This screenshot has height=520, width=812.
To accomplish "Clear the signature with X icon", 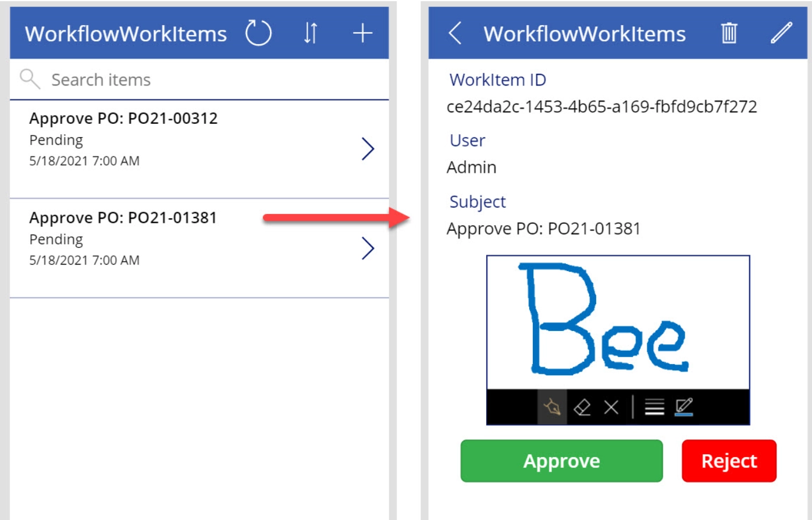I will pyautogui.click(x=611, y=407).
